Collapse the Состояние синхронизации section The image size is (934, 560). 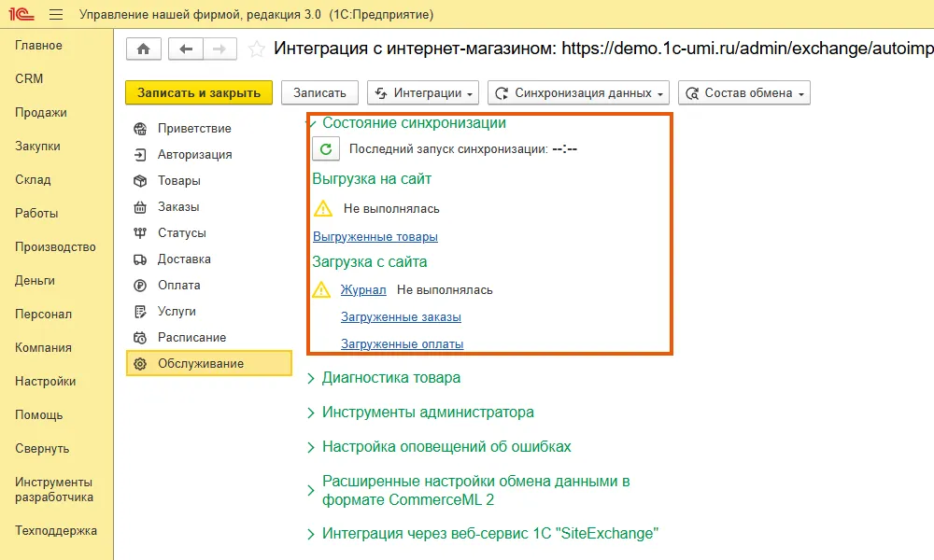[x=313, y=124]
